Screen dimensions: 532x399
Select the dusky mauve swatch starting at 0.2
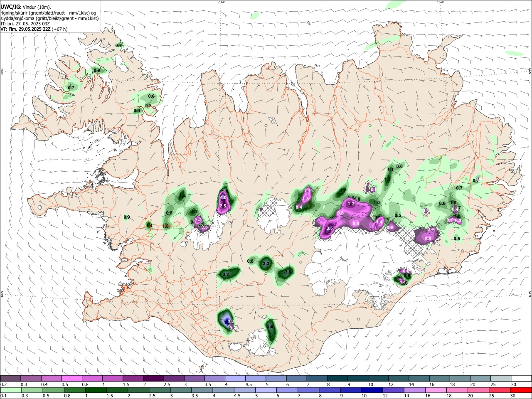pos(11,379)
